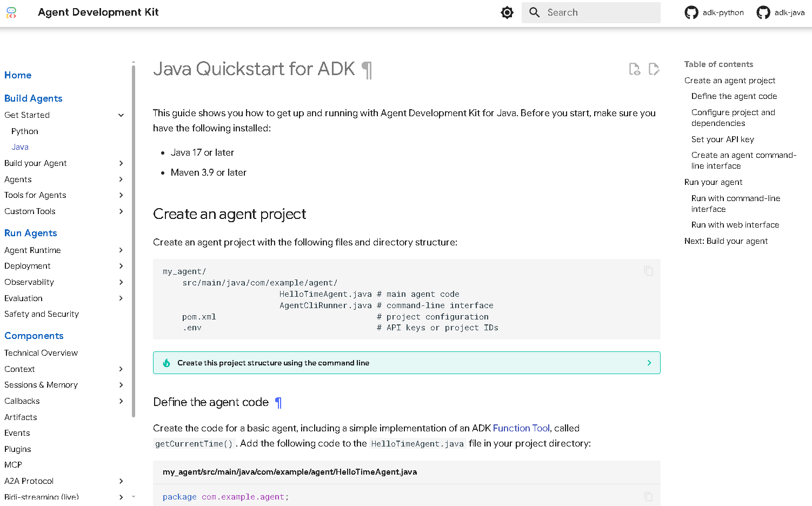
Task: Collapse the Get Started section
Action: (x=121, y=115)
